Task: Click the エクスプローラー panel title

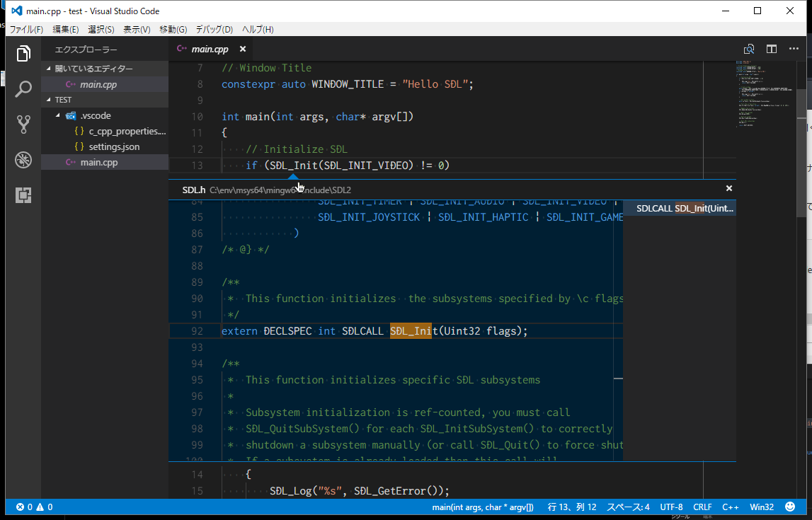Action: pos(86,50)
